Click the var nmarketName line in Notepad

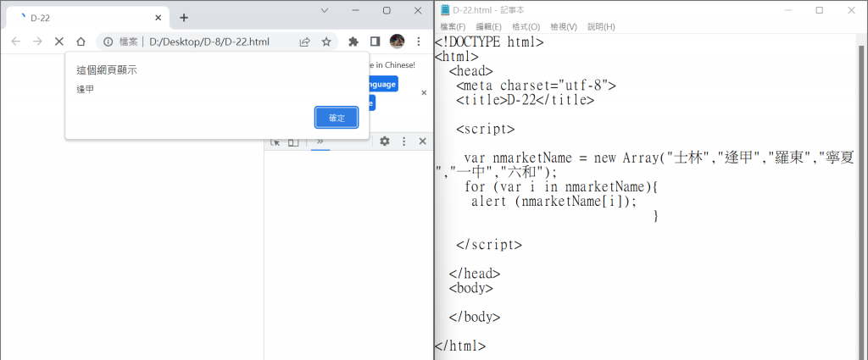[659, 158]
